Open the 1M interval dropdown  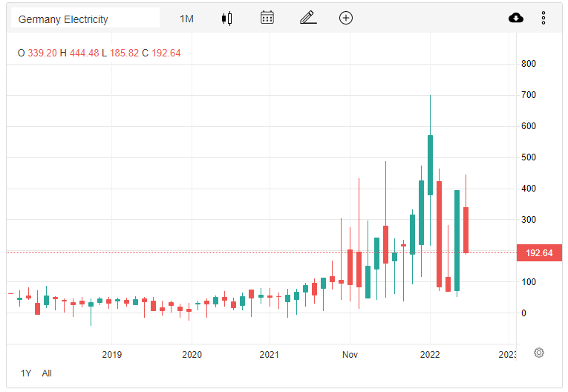pos(186,19)
